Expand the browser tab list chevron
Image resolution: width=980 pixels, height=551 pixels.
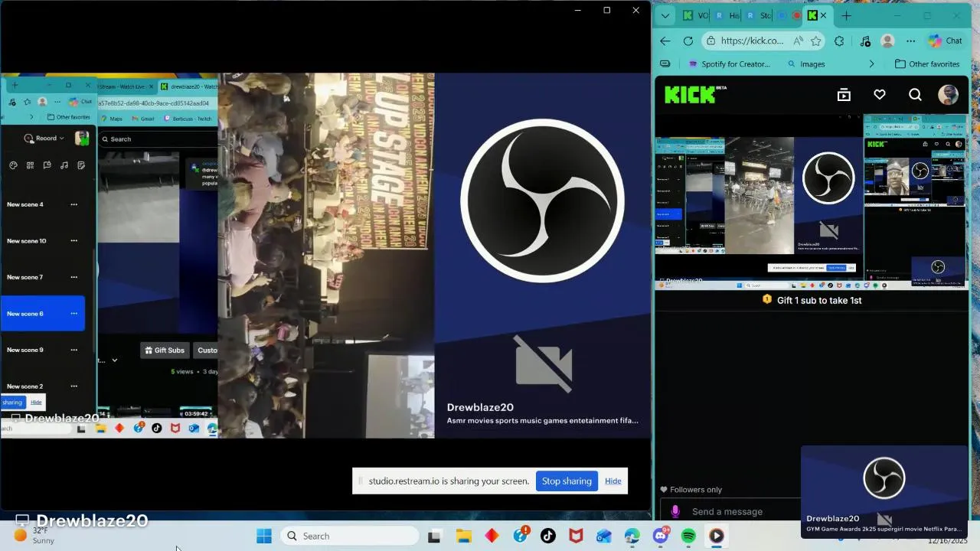pyautogui.click(x=665, y=15)
